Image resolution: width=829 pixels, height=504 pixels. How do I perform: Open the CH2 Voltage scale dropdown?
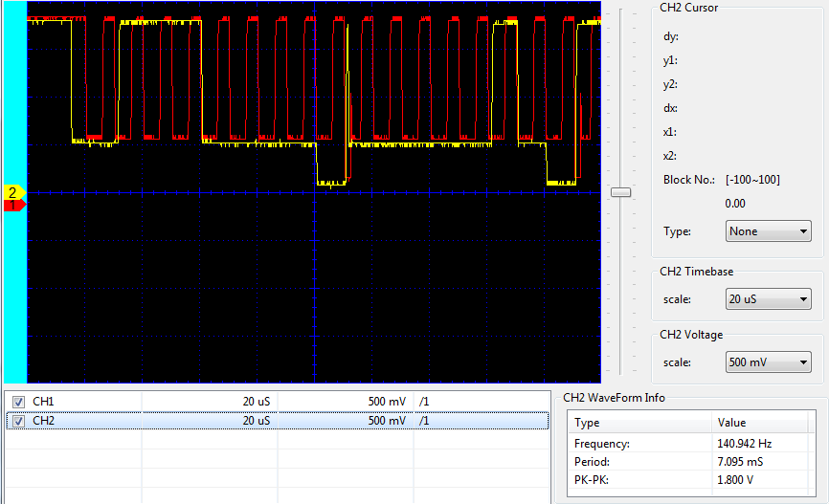click(768, 362)
